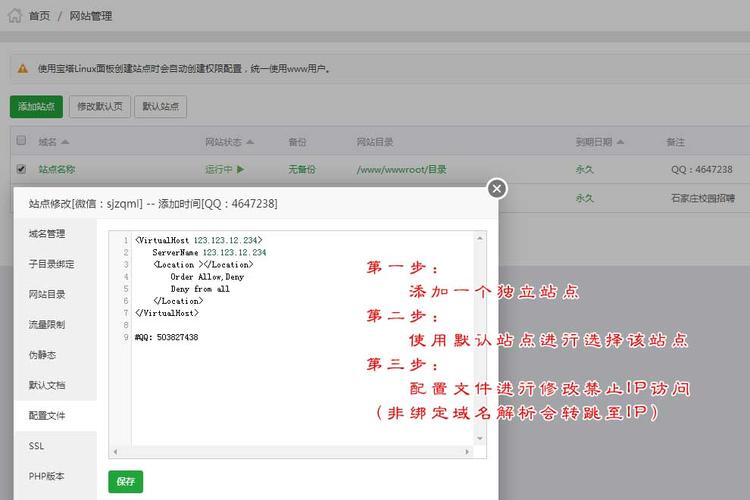750x500 pixels.
Task: Click the QQ：4647238 remark cell
Action: [x=702, y=169]
